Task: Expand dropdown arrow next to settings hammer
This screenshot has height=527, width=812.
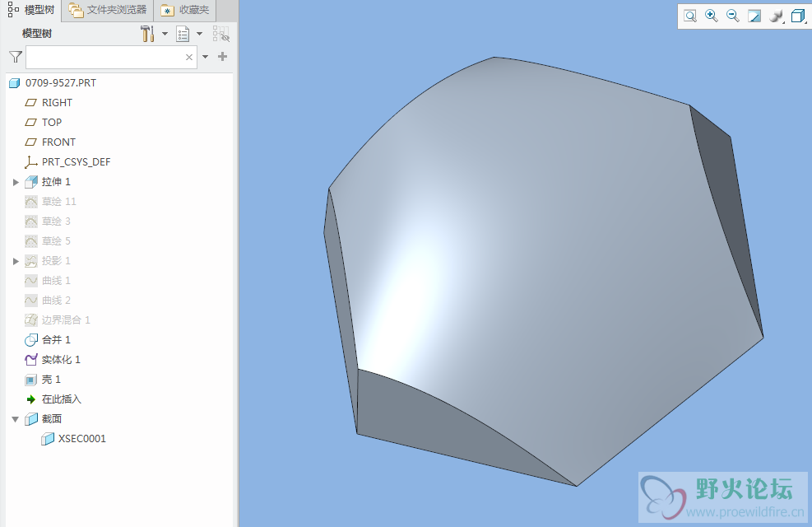Action: pos(165,35)
